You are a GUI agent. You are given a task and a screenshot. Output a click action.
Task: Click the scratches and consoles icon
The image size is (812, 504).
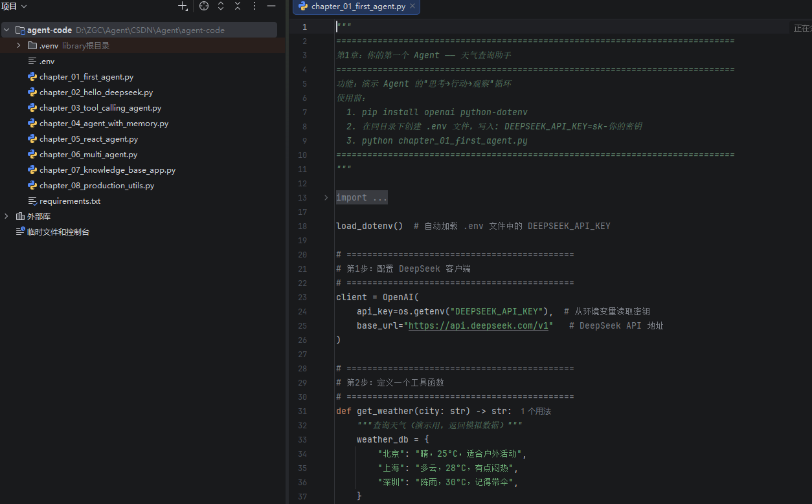pyautogui.click(x=20, y=232)
